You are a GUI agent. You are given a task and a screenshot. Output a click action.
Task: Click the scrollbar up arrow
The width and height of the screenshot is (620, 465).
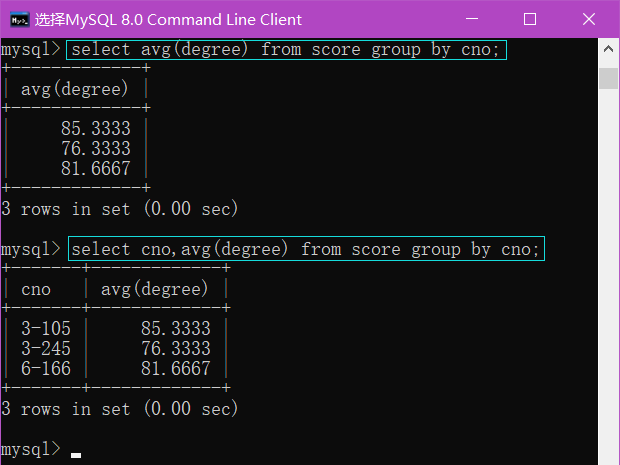coord(608,49)
